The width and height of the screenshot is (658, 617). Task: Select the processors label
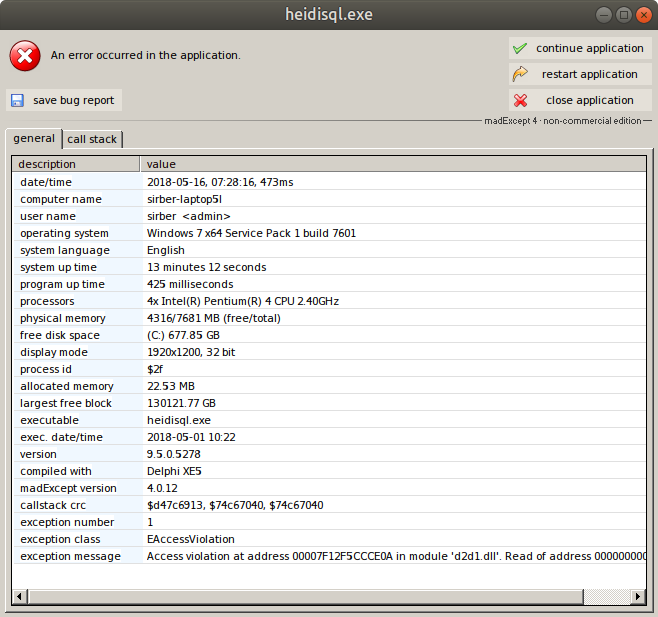47,301
